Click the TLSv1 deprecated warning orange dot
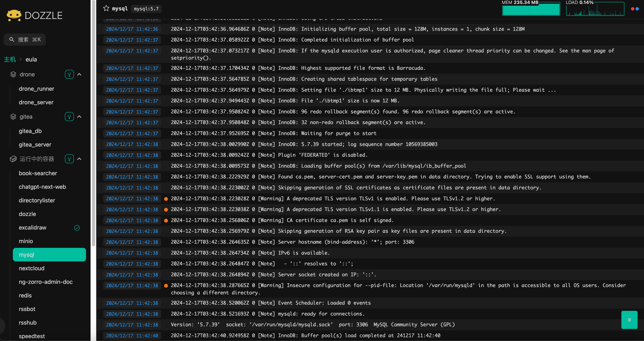Screen dimensions: 644x341 166,199
